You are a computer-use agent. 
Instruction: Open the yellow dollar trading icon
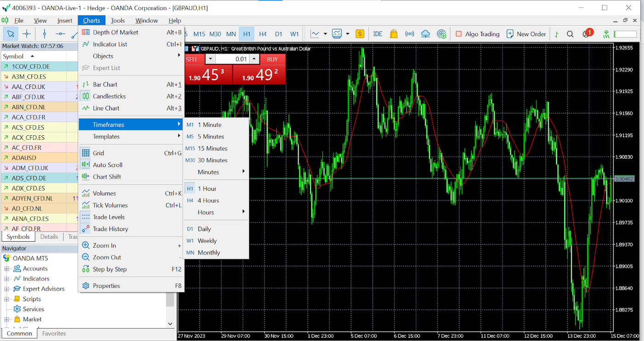360,34
